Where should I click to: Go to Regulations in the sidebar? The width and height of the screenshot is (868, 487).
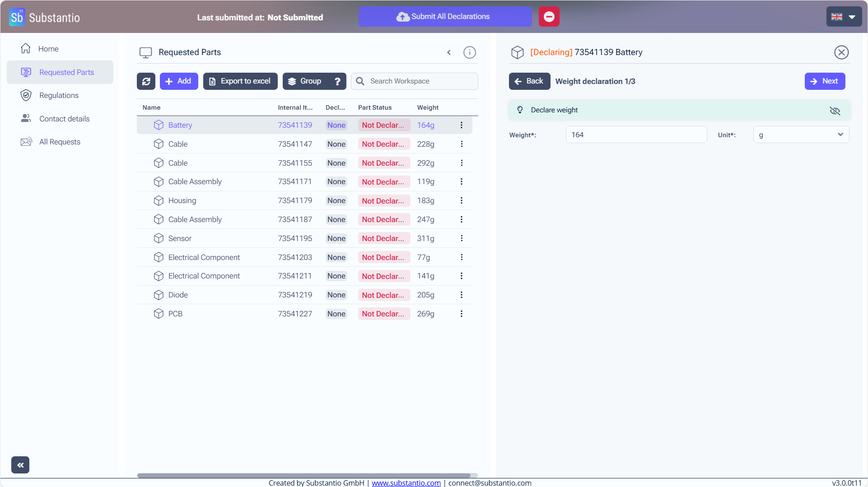pyautogui.click(x=59, y=95)
